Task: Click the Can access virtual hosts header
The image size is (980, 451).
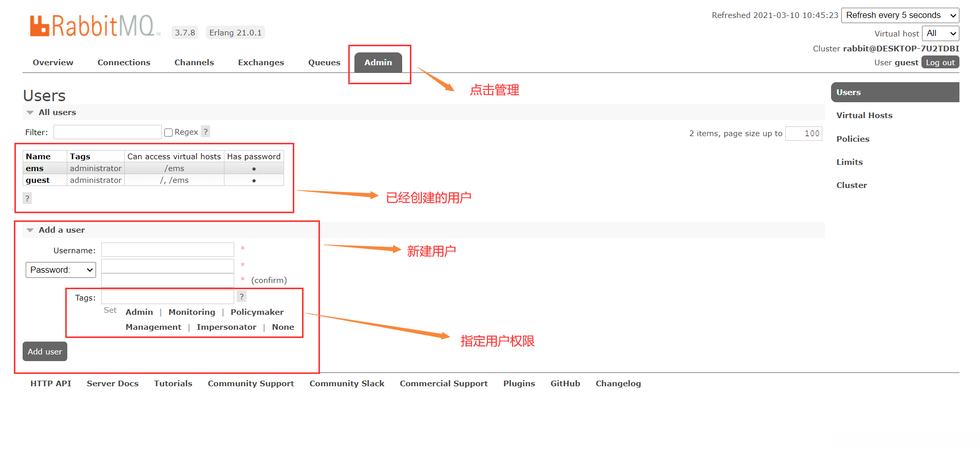Action: tap(174, 157)
